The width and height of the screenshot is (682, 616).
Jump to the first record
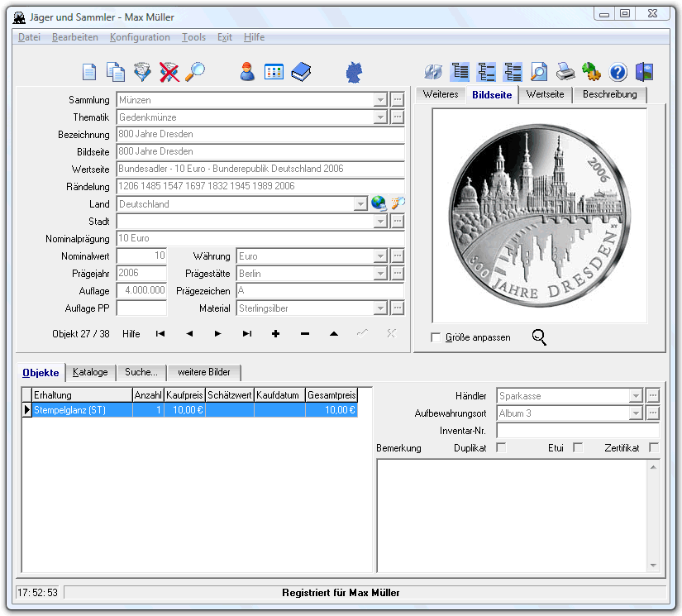pos(160,334)
